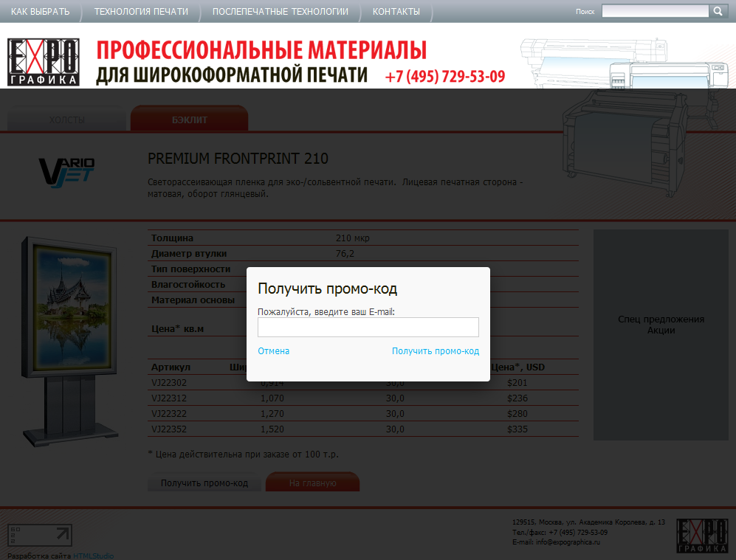Screen dimensions: 736x560
Task: Click the info@expographica.ru email text
Action: tap(568, 542)
